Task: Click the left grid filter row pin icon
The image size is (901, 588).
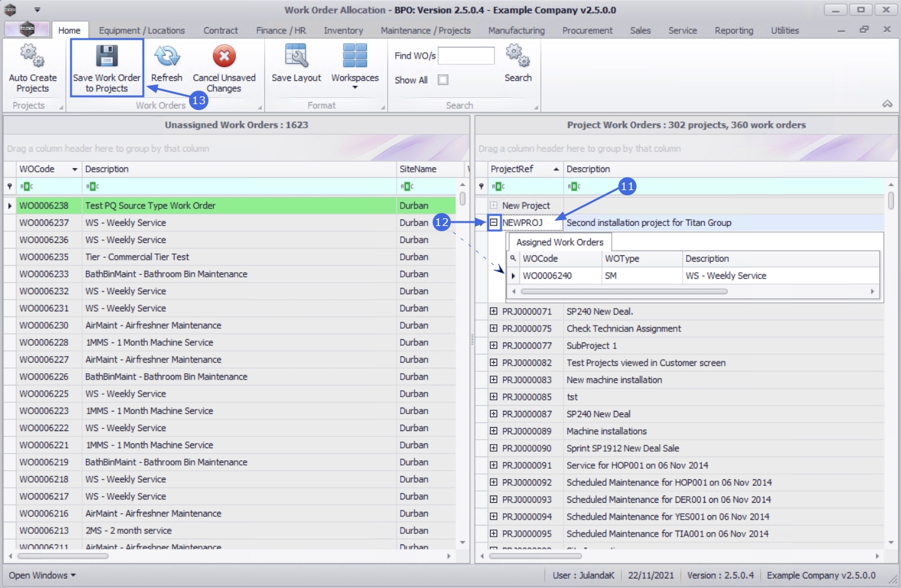Action: coord(9,186)
